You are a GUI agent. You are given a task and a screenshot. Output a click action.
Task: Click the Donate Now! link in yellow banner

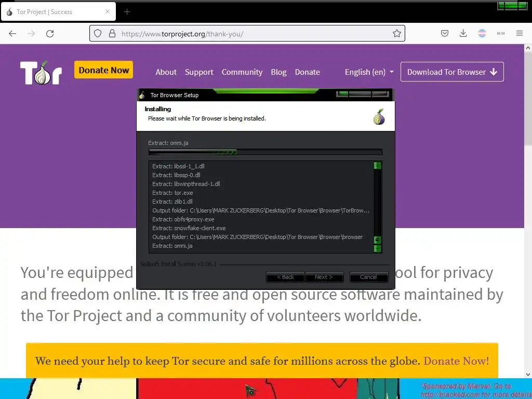(456, 361)
